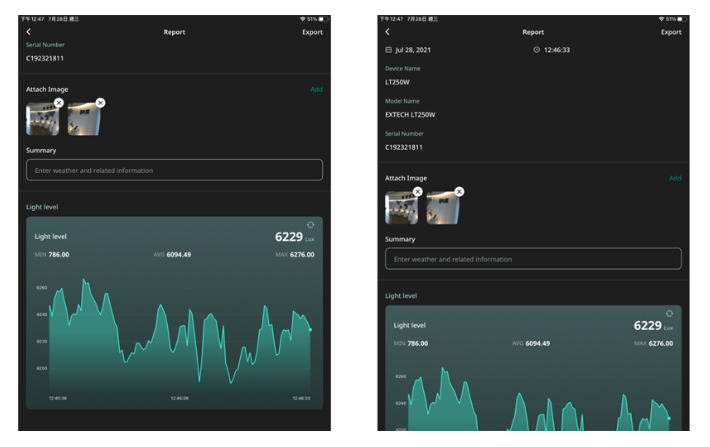Tap AVG 6094.49 value on right screen
The height and width of the screenshot is (447, 710).
coord(531,343)
